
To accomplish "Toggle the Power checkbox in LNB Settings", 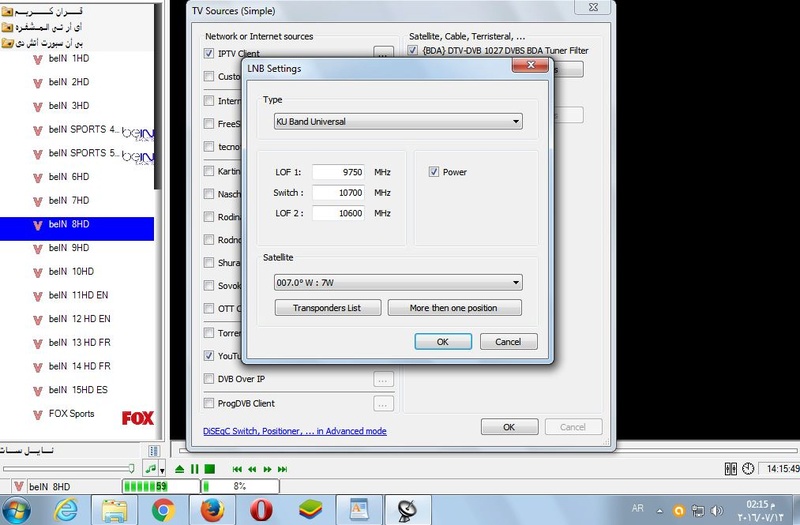I will click(x=434, y=172).
